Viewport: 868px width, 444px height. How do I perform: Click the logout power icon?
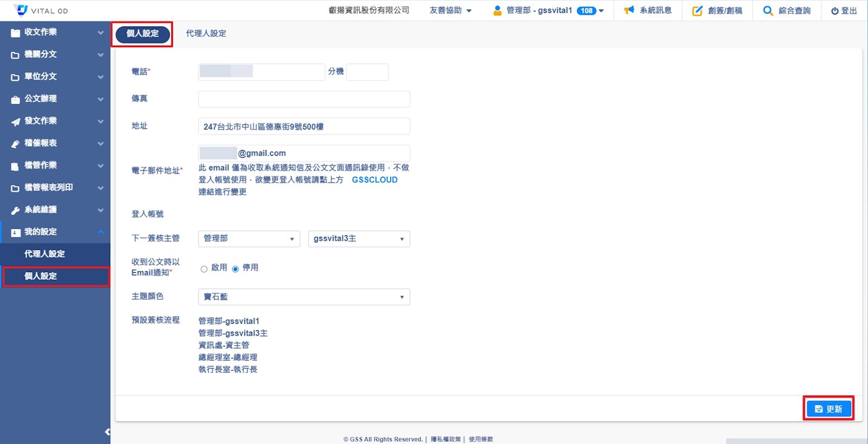click(x=834, y=11)
